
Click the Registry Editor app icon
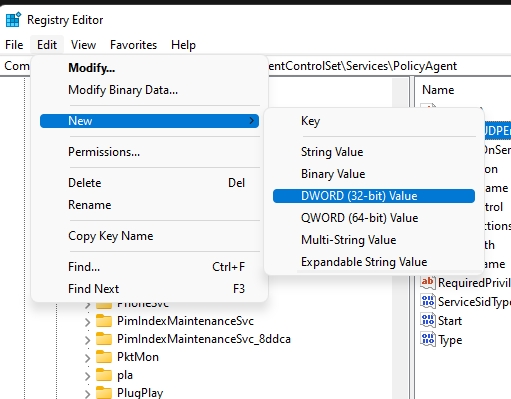coord(13,19)
